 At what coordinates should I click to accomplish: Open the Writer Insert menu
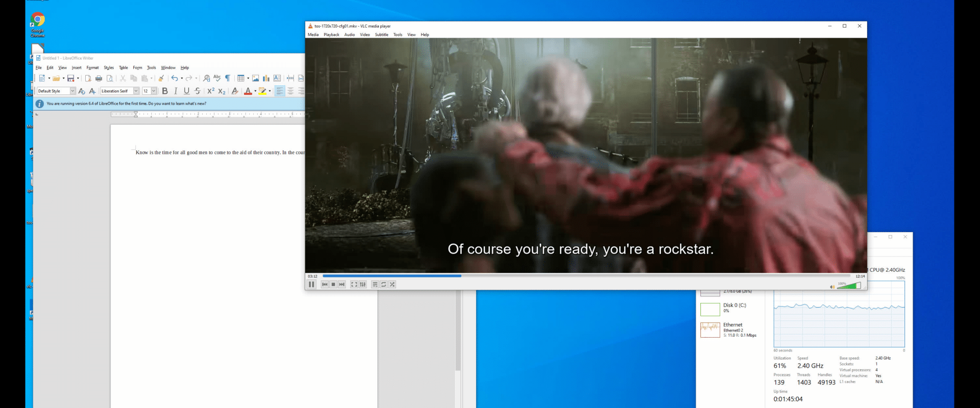pyautogui.click(x=77, y=67)
